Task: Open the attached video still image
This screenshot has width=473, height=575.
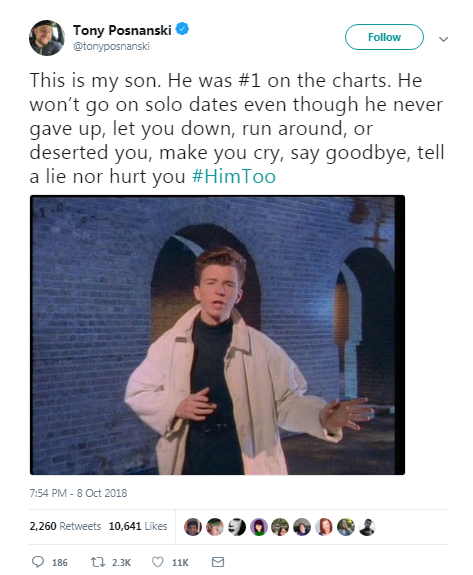Action: click(x=217, y=335)
